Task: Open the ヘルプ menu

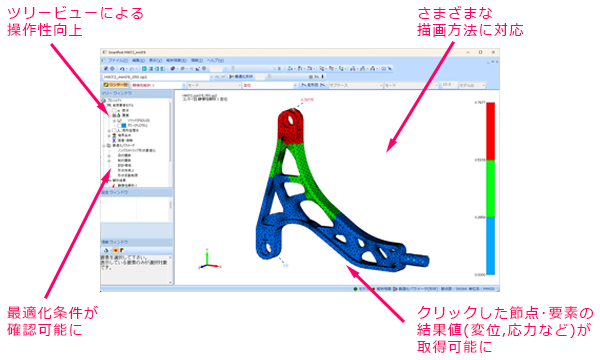Action: point(215,60)
